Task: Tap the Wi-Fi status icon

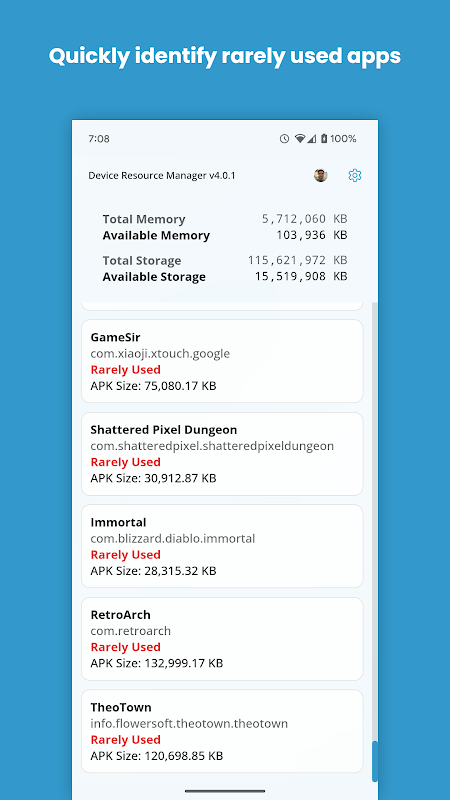Action: [300, 139]
